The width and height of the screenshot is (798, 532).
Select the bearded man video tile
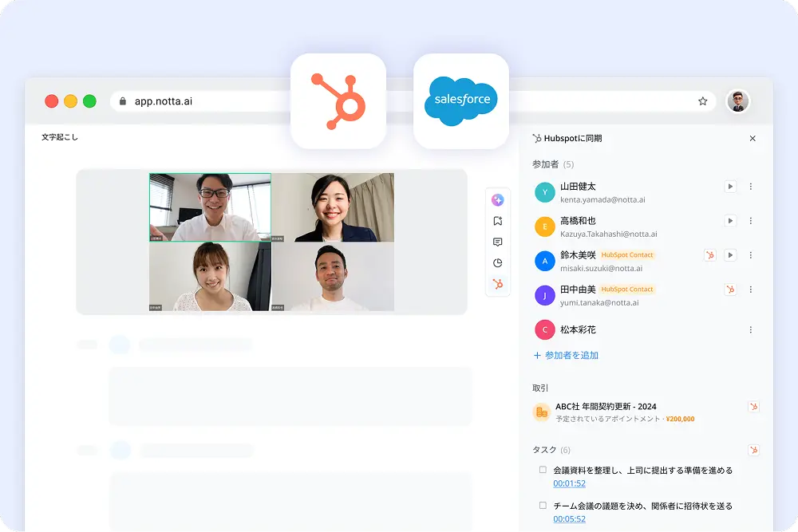333,276
